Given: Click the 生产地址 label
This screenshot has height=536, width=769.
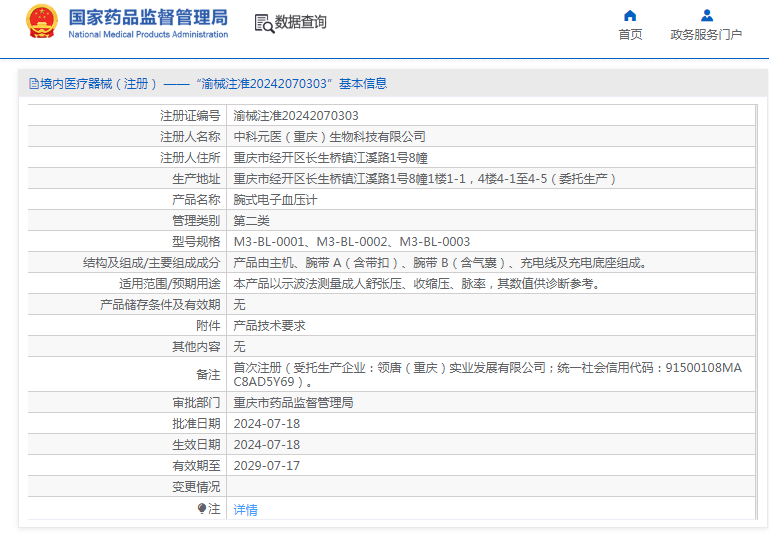Looking at the screenshot, I should 196,179.
